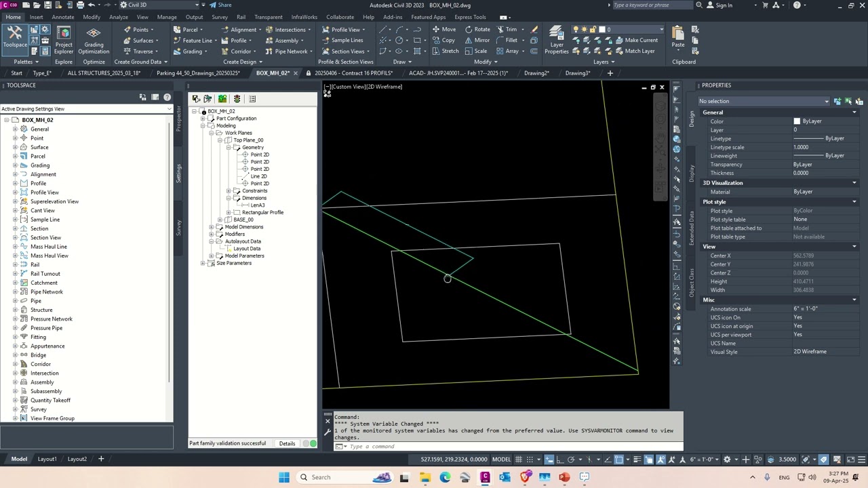Select LenA3 dimension in part tree

(258, 205)
